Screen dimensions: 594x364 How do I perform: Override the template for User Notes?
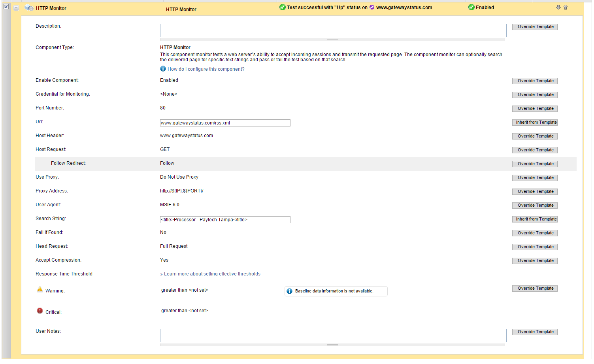pos(535,332)
